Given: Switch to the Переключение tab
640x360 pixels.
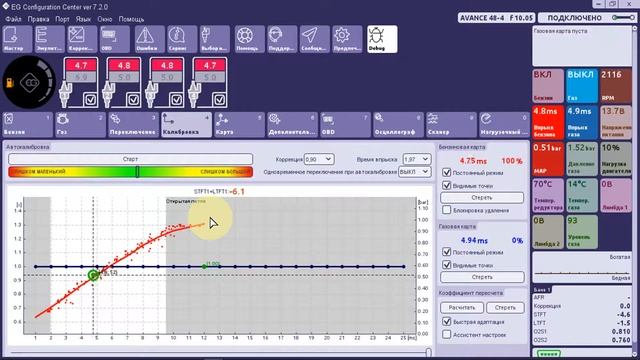Looking at the screenshot, I should point(133,124).
